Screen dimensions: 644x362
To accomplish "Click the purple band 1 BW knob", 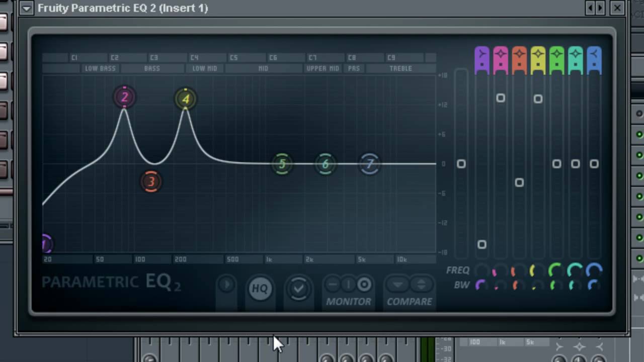I will click(481, 286).
